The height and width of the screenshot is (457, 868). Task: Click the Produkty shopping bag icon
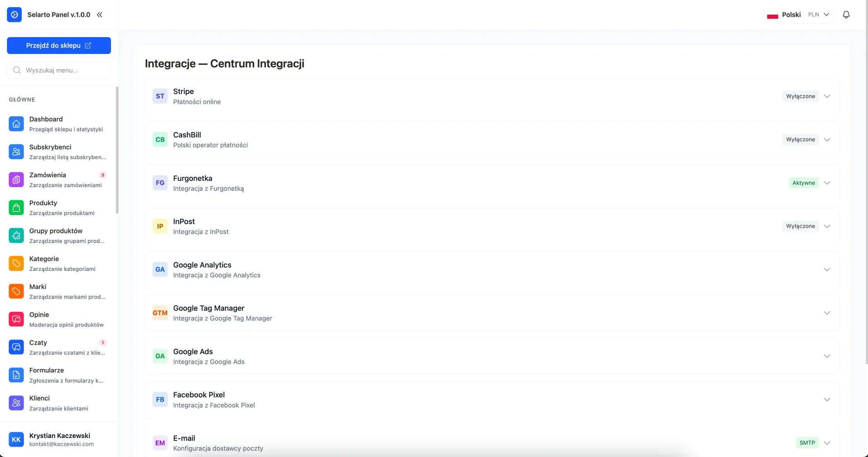click(x=16, y=207)
